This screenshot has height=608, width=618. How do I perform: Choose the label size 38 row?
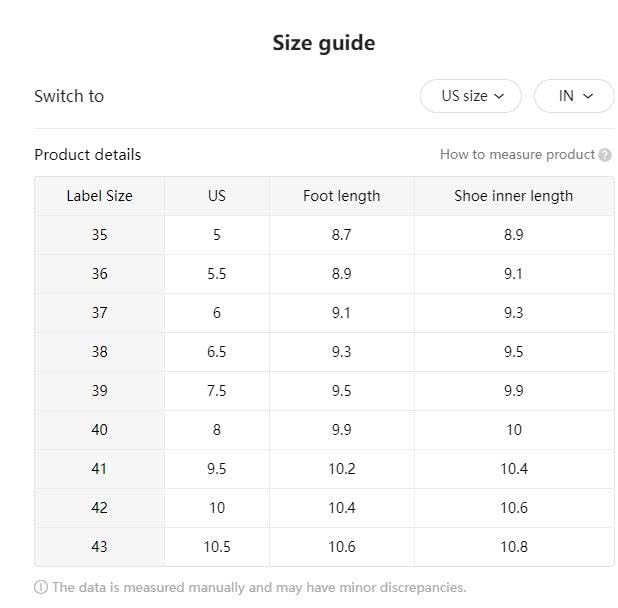click(99, 352)
